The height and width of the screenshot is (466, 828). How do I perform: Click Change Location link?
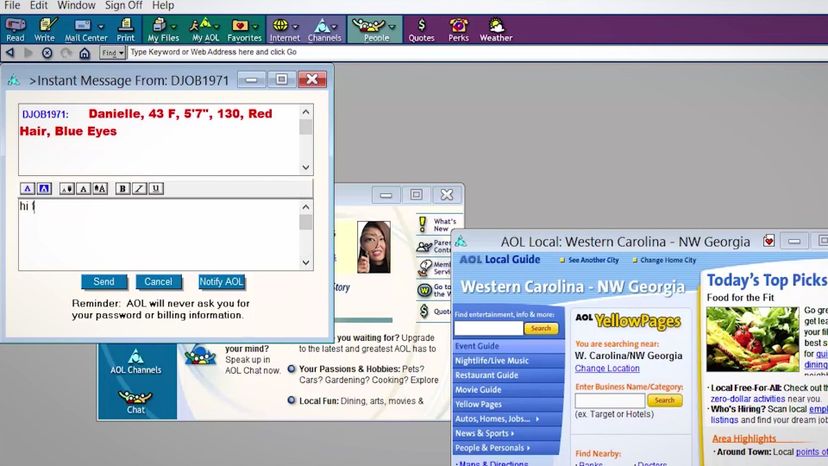607,368
